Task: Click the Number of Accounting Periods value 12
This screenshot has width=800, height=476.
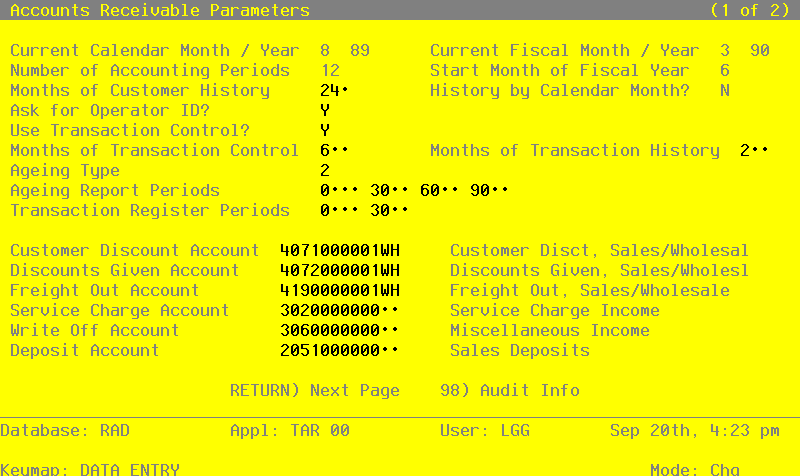Action: point(330,70)
